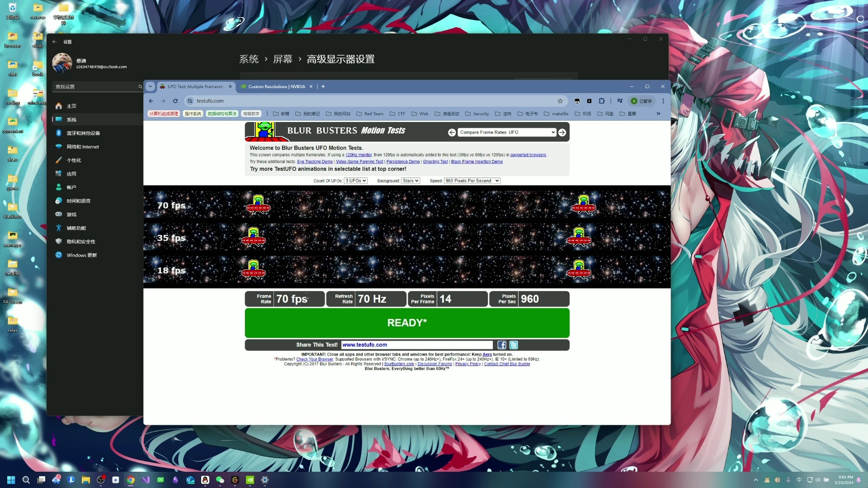This screenshot has width=868, height=488.
Task: Expand system tray hidden icons
Action: [756, 480]
